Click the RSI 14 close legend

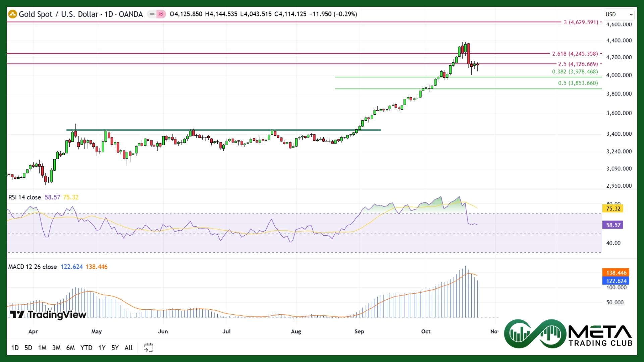pyautogui.click(x=24, y=197)
